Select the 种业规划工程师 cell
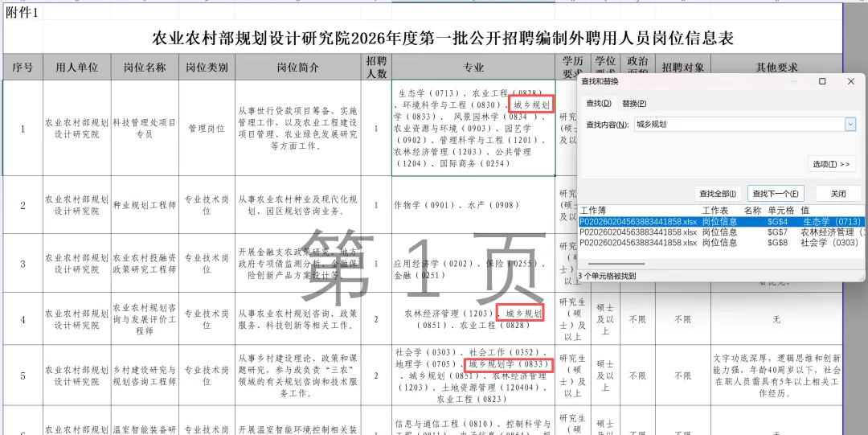The height and width of the screenshot is (435, 868). (145, 205)
